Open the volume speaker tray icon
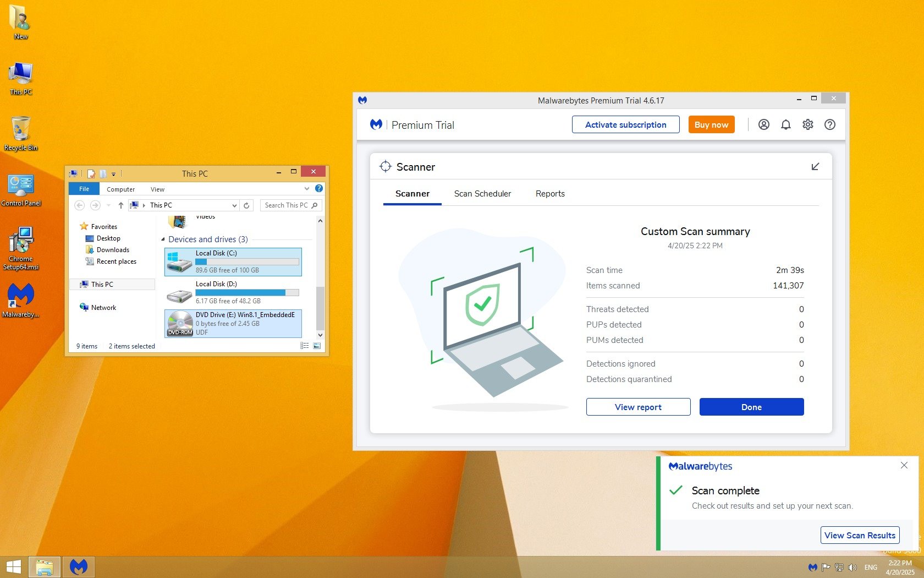 (853, 568)
